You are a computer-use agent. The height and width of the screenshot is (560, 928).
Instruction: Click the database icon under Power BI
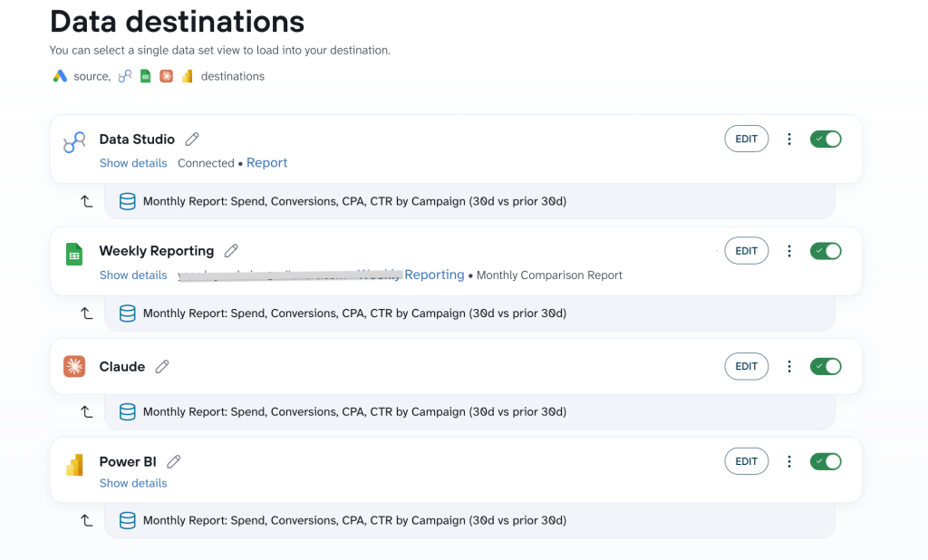click(x=127, y=520)
